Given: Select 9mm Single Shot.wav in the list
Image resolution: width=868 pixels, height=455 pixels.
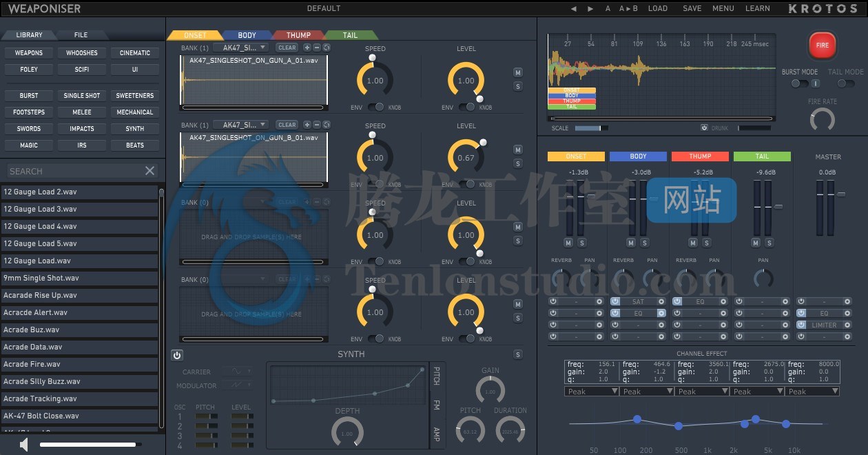Looking at the screenshot, I should pos(81,278).
